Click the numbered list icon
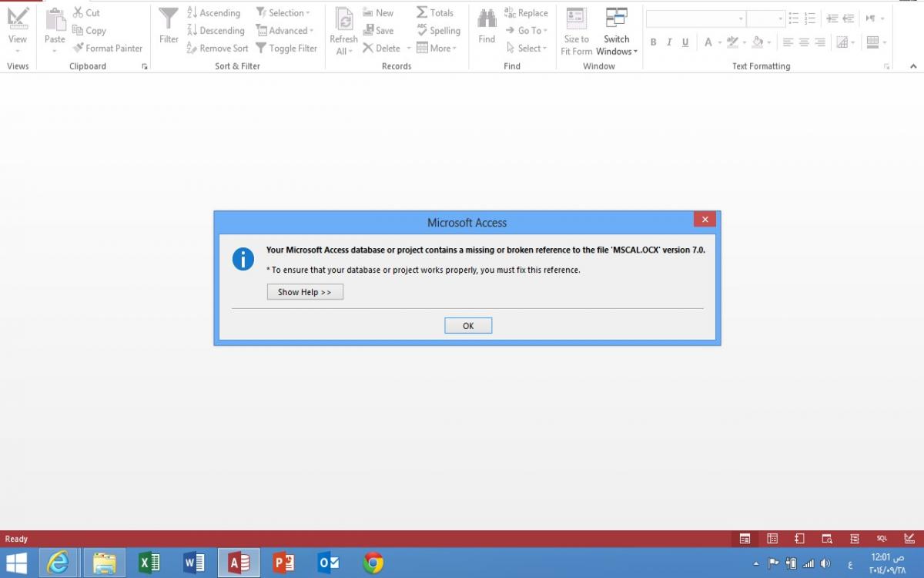924x578 pixels. (x=809, y=18)
